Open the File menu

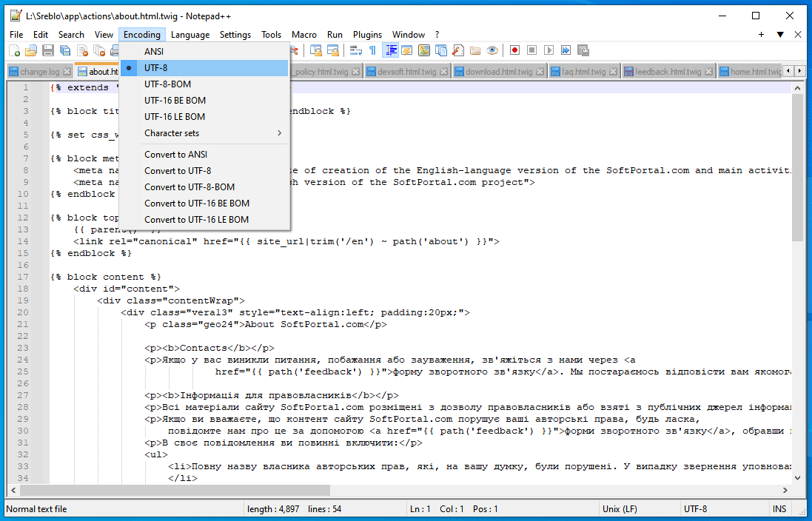click(16, 35)
